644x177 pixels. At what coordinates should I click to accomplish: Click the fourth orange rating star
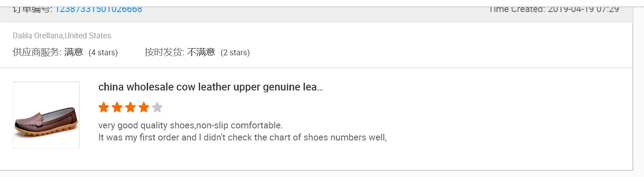144,107
